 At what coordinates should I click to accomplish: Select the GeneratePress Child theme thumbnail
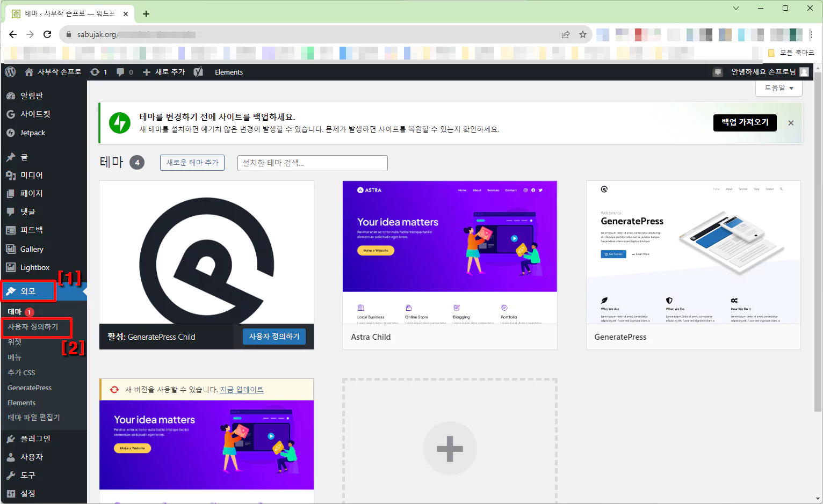click(x=206, y=252)
